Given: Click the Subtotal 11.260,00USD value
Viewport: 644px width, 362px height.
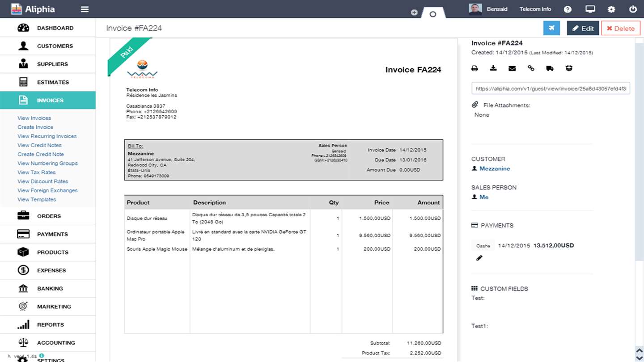Looking at the screenshot, I should pos(424,343).
